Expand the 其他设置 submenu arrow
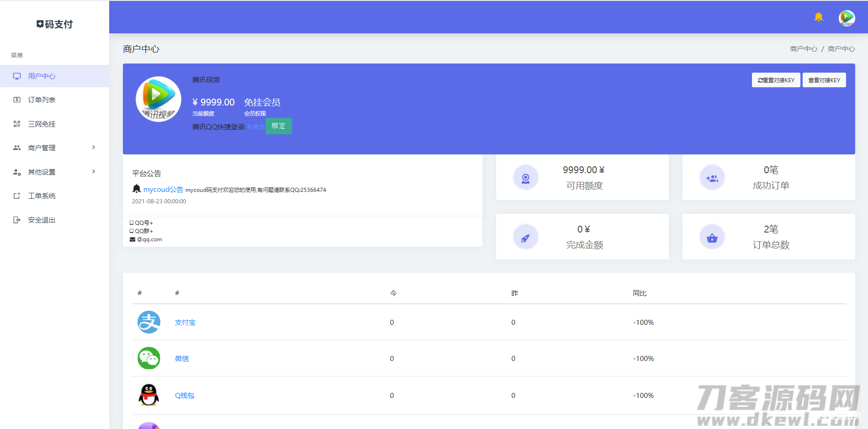Viewport: 868px width, 429px height. point(94,171)
